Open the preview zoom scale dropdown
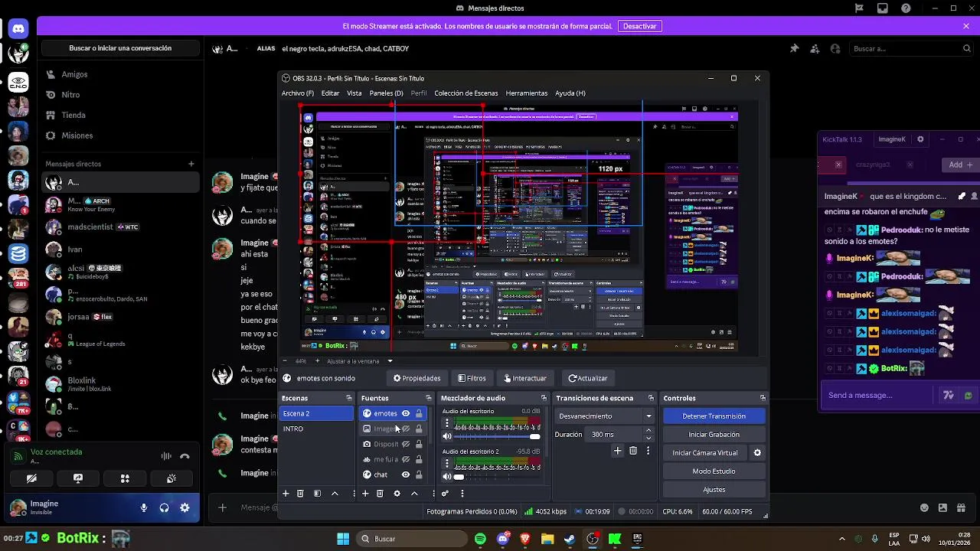Viewport: 980px width, 551px height. 390,361
